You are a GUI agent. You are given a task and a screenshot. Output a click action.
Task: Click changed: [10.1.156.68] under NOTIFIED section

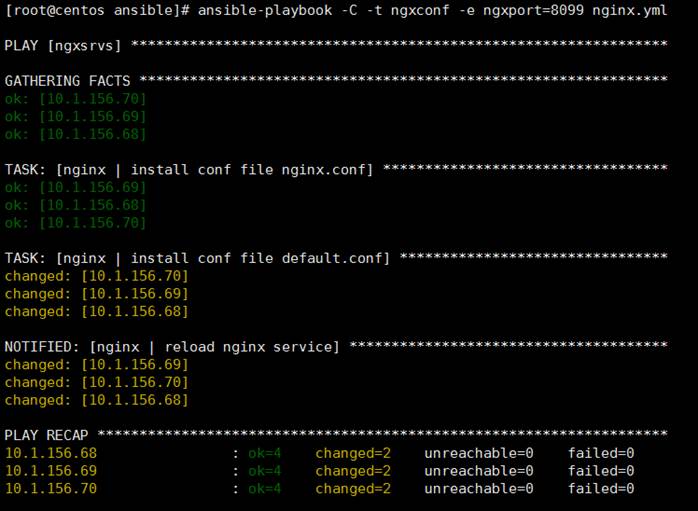click(x=97, y=400)
